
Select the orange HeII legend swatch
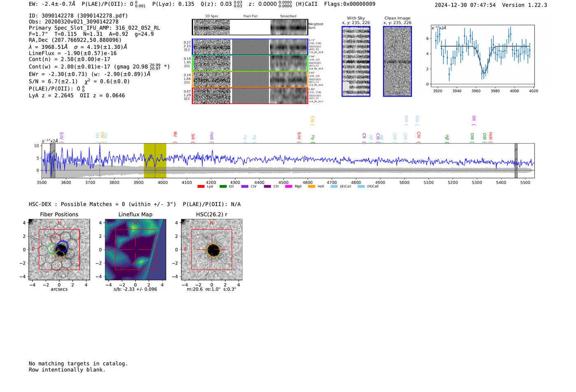pos(311,187)
